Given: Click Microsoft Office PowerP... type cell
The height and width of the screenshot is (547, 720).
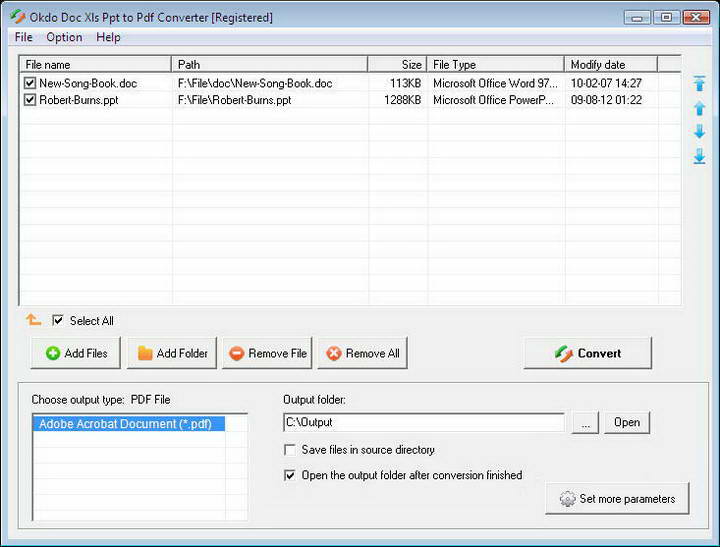Looking at the screenshot, I should [x=493, y=100].
